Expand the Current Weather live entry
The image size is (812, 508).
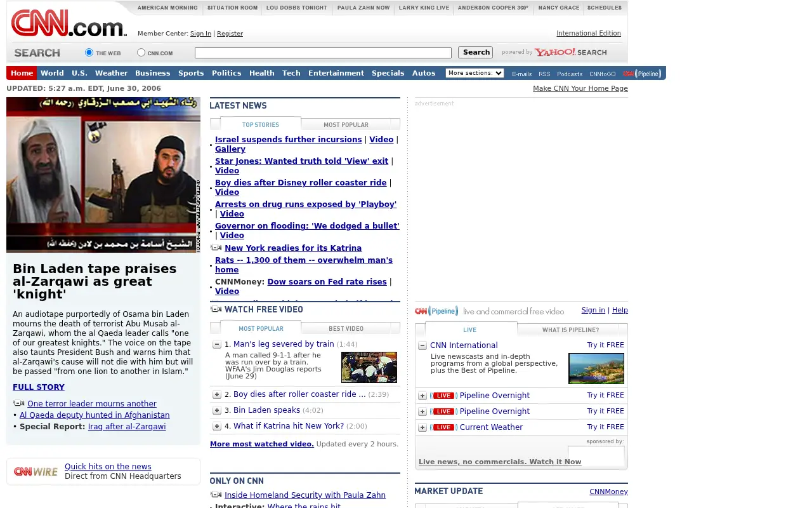click(x=422, y=427)
